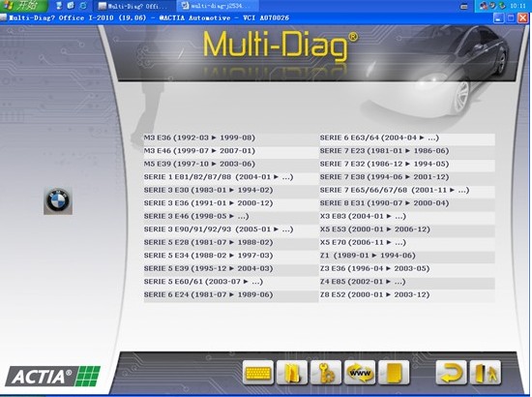Select X5 E53 (2000-01 to 2006-12)
The height and width of the screenshot is (397, 532).
coord(407,229)
